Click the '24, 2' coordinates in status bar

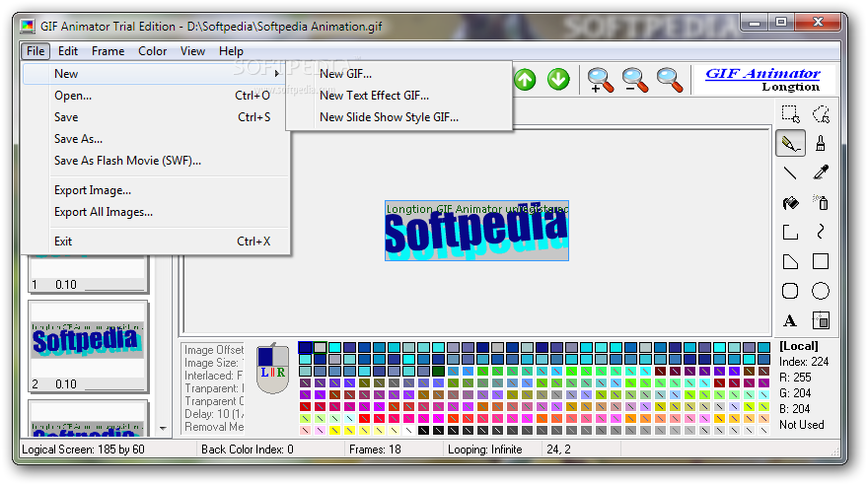(558, 450)
